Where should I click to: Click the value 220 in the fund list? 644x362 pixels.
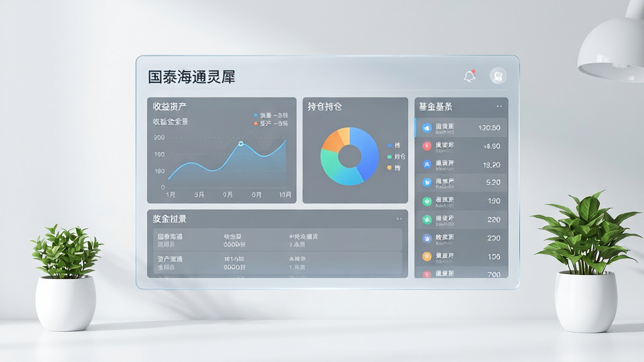pos(494,219)
